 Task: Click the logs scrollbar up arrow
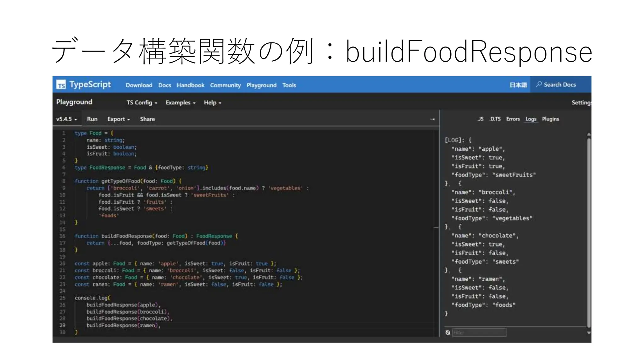589,134
